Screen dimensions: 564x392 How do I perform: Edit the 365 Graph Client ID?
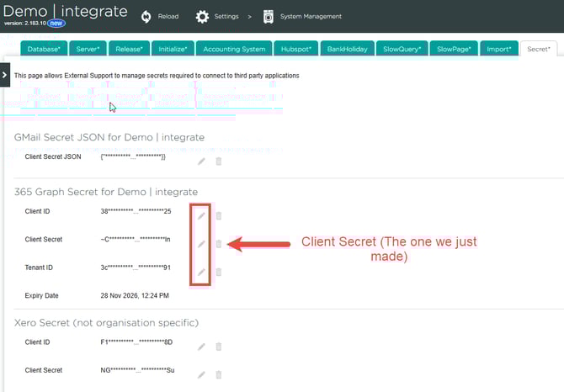coord(201,215)
